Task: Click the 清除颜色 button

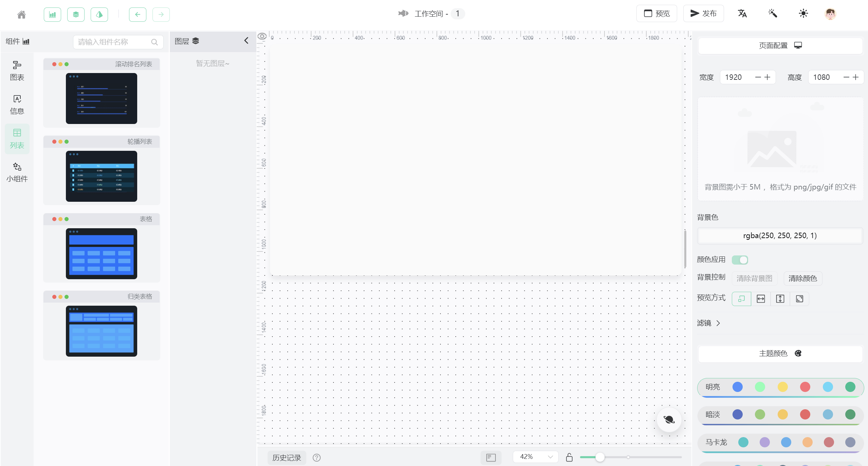Action: (x=802, y=279)
